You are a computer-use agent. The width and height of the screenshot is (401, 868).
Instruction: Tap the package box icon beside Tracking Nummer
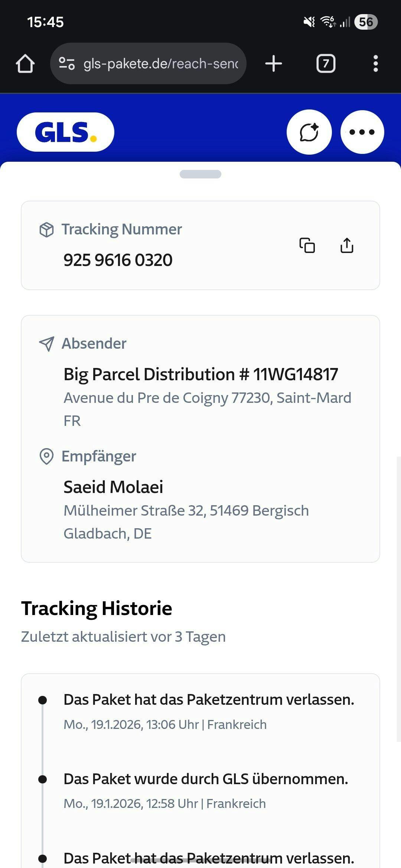pyautogui.click(x=46, y=230)
